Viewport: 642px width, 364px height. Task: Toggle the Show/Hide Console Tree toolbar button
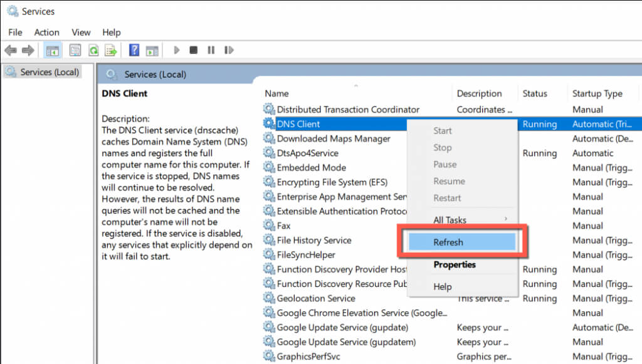point(53,50)
